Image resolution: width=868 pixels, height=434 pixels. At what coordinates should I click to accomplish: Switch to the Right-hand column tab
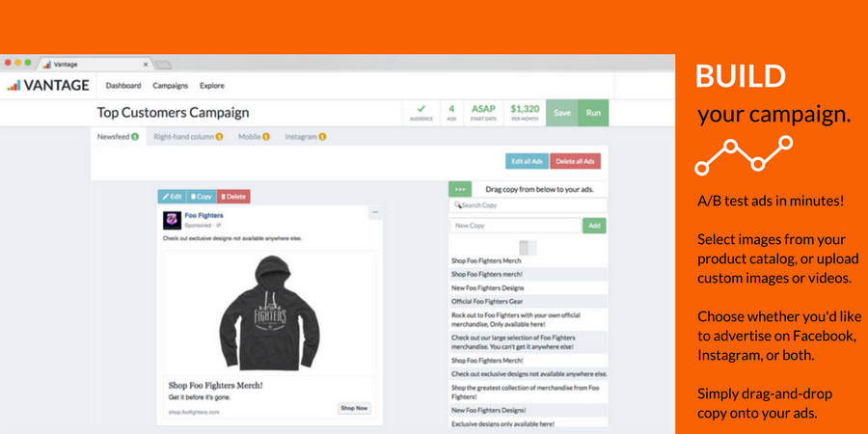point(188,137)
